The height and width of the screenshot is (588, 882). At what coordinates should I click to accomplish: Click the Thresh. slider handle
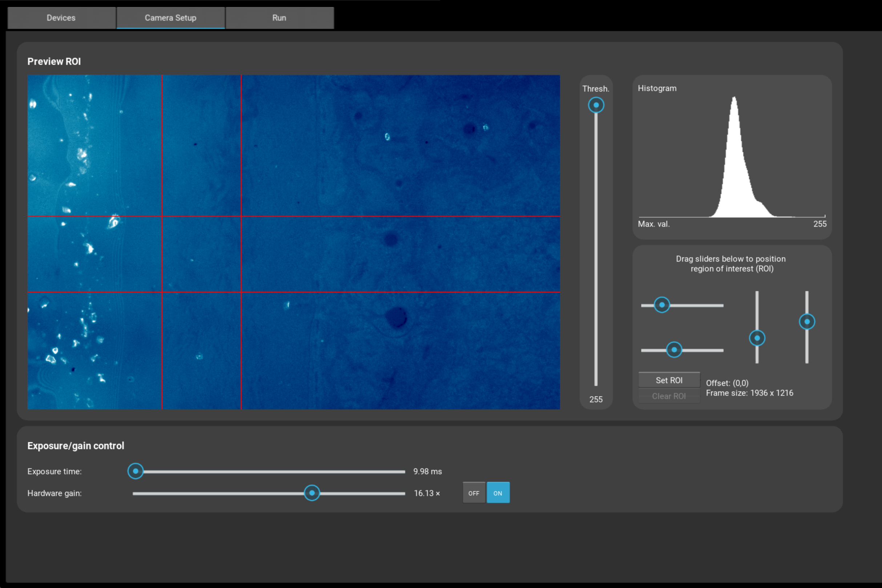596,105
